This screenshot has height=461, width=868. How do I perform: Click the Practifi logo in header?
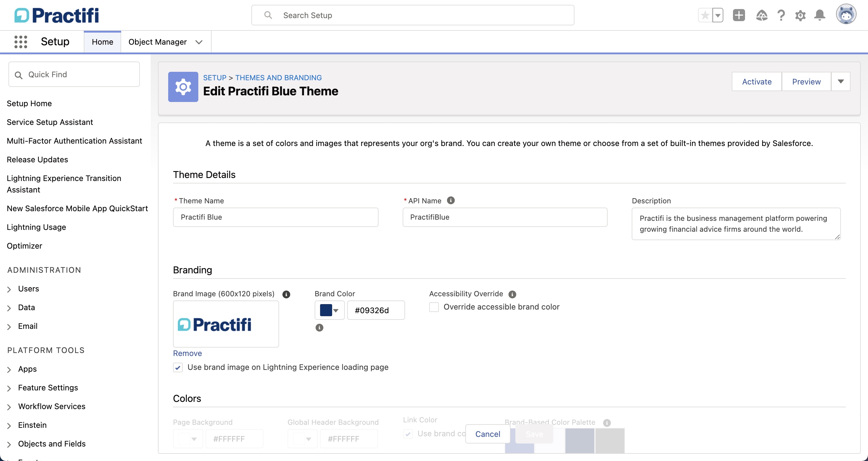(x=57, y=15)
